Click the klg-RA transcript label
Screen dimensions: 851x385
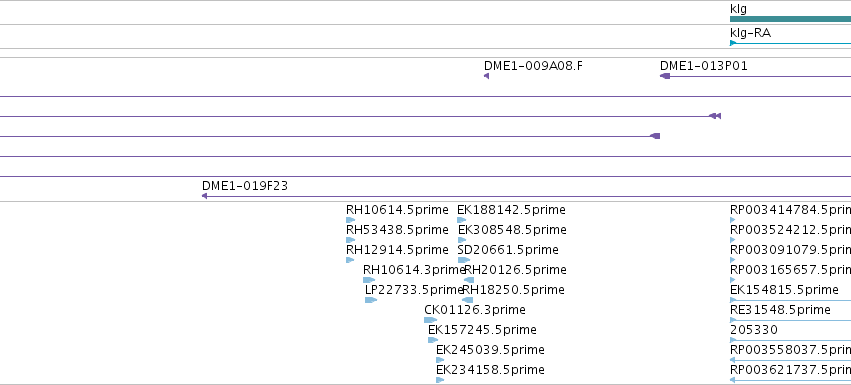[x=751, y=33]
